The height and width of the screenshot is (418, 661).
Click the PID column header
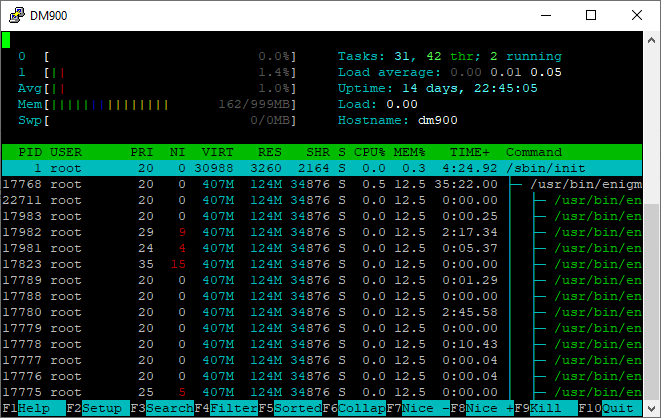(30, 151)
